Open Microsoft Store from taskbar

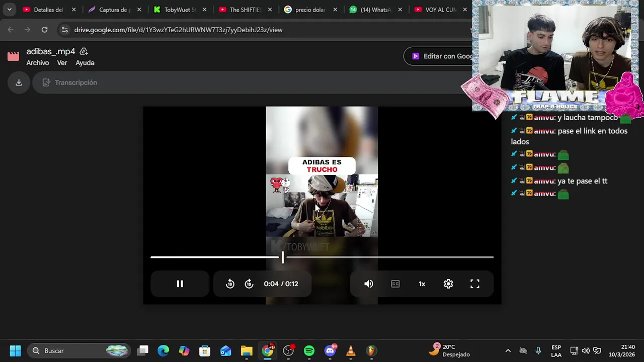204,350
